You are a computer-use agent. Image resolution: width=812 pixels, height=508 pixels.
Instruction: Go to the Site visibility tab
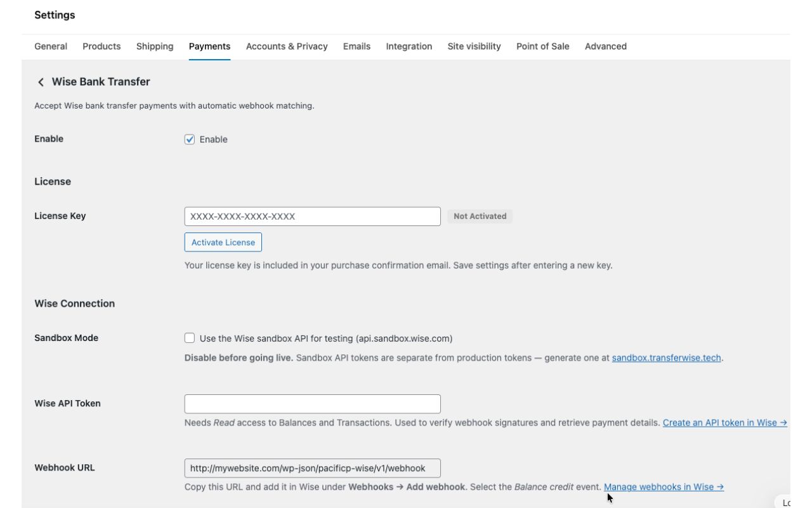pyautogui.click(x=474, y=46)
